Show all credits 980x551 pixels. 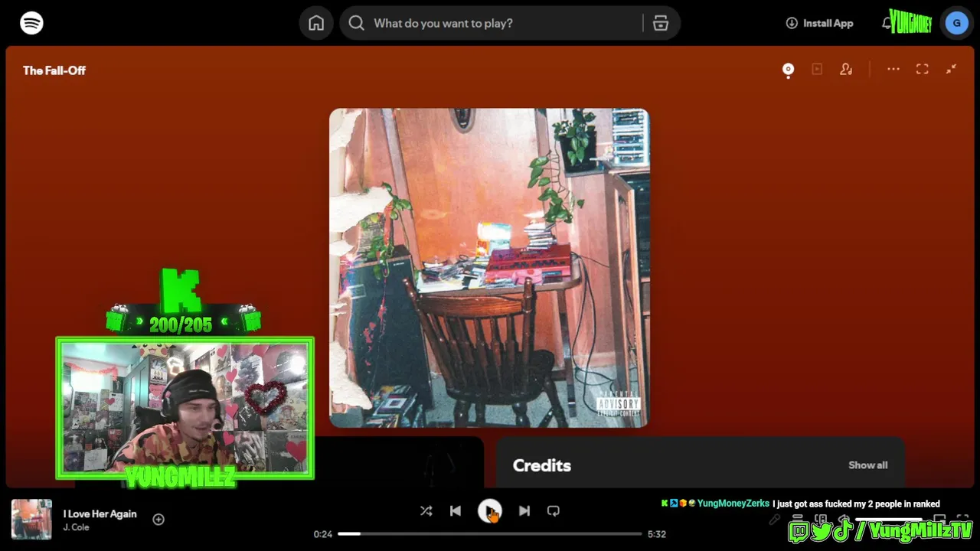[867, 465]
